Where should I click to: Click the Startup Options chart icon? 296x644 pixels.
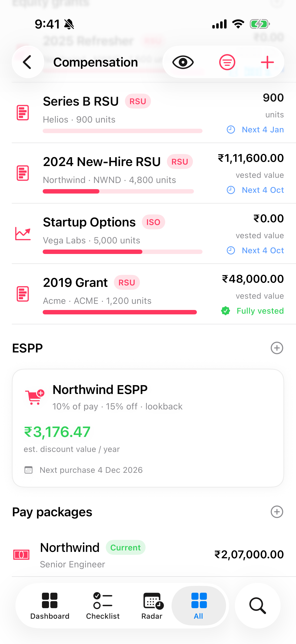tap(23, 234)
